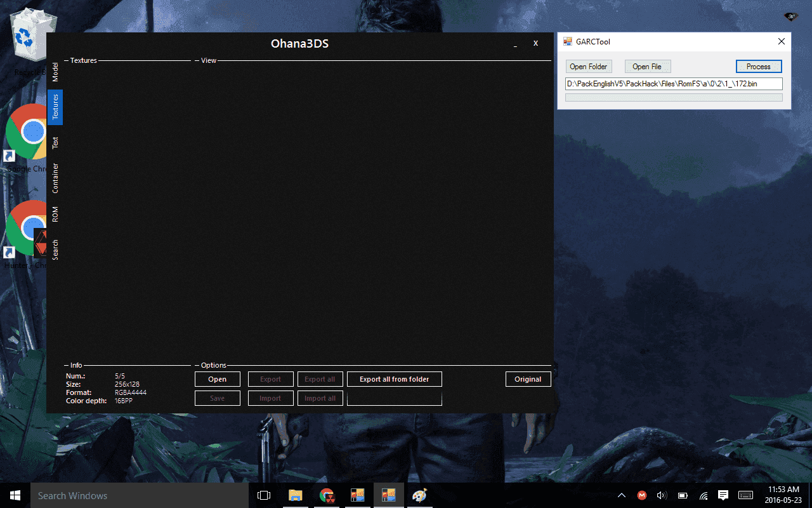Click Open File in GARCTool

tap(647, 66)
